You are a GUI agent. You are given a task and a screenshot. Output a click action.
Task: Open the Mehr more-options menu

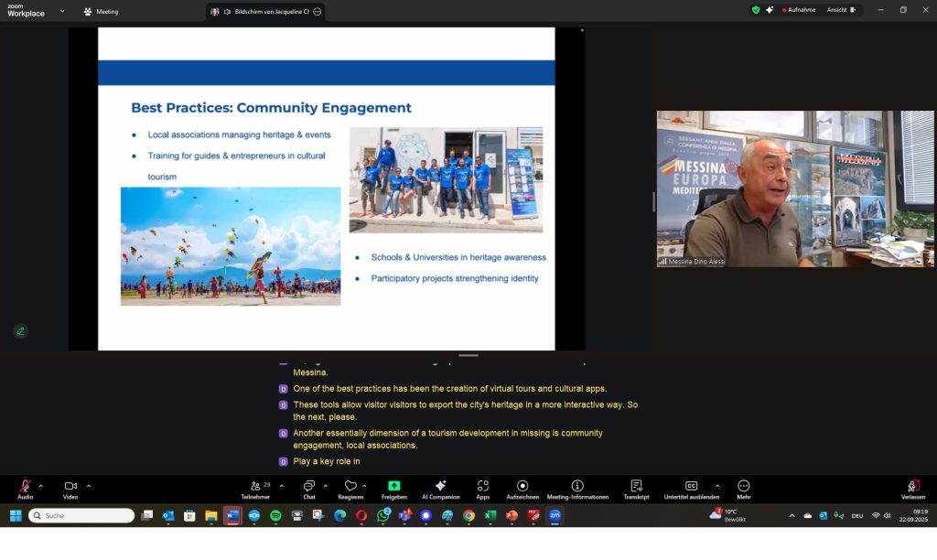(x=743, y=486)
